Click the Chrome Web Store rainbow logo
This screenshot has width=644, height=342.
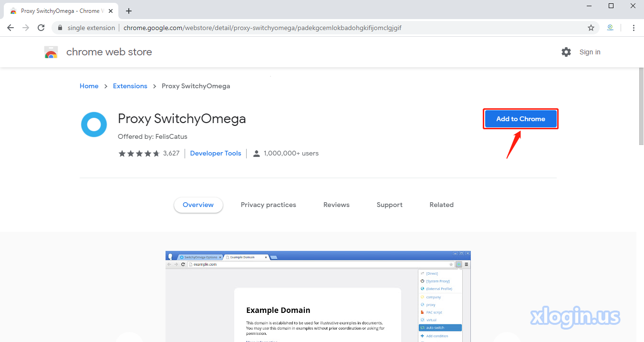(x=51, y=52)
